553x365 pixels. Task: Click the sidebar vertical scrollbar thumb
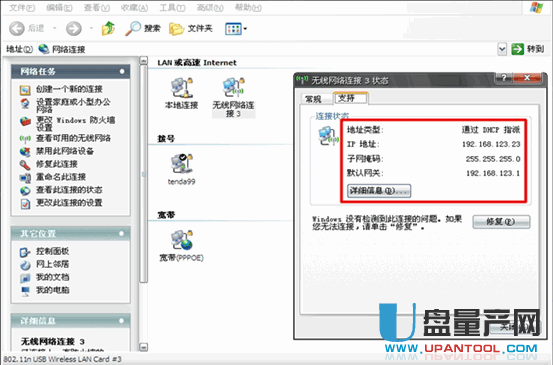(143, 174)
